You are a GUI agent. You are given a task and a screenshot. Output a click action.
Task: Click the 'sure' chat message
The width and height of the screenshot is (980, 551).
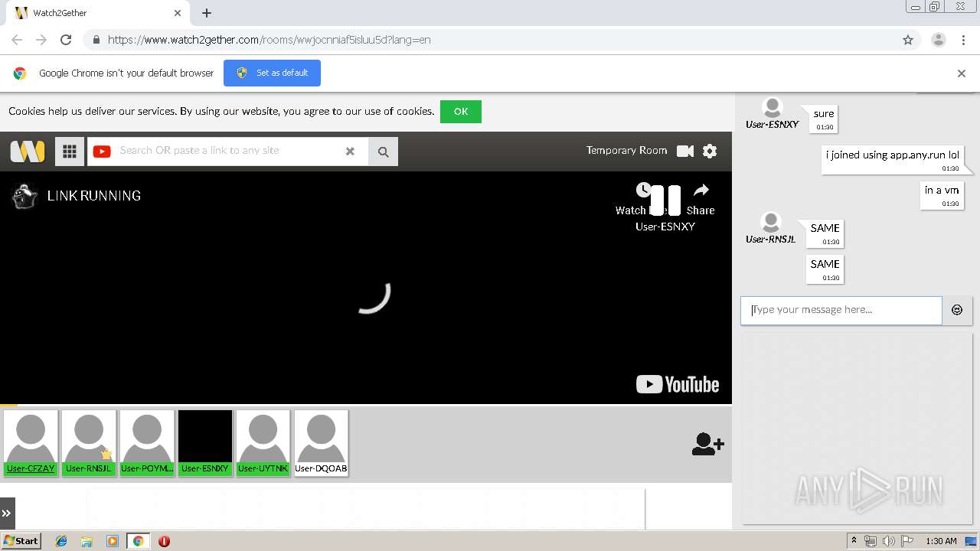[824, 119]
